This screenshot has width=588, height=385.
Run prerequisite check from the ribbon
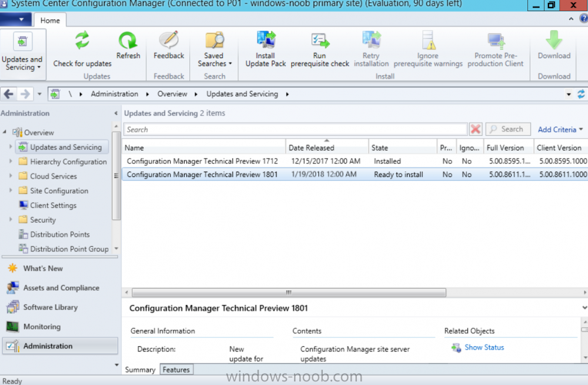319,50
